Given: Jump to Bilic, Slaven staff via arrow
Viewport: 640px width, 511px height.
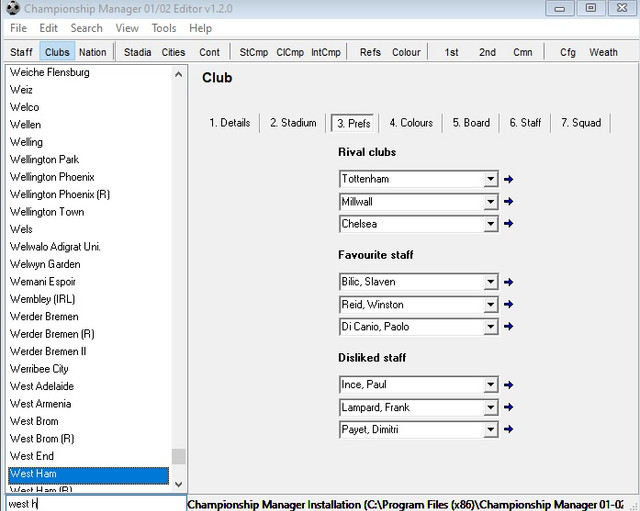Looking at the screenshot, I should pos(508,282).
